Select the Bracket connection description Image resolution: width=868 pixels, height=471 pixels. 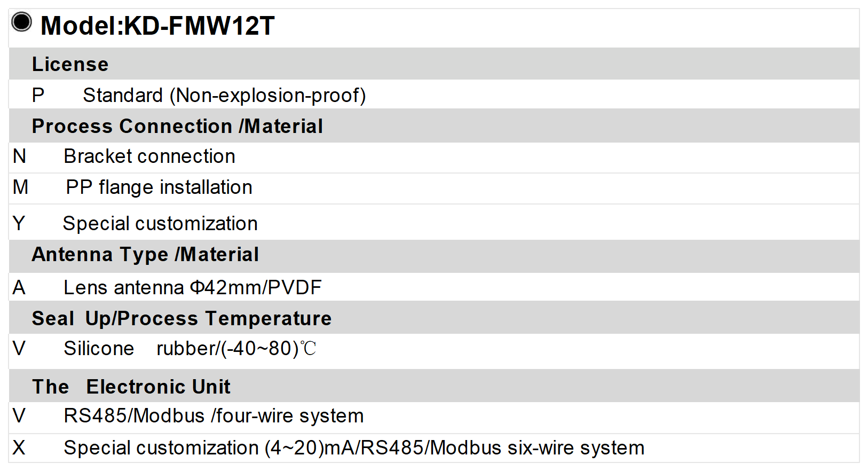(149, 156)
